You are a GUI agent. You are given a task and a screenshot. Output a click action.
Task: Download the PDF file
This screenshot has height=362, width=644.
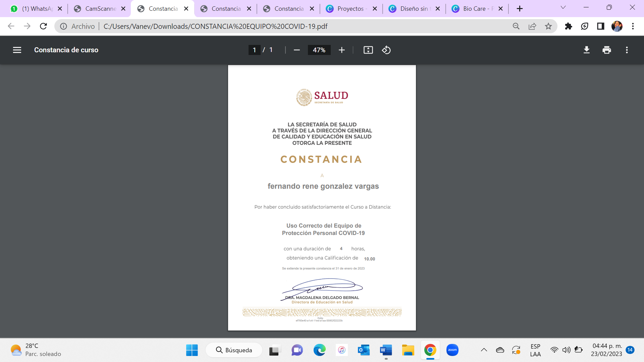[x=586, y=50]
